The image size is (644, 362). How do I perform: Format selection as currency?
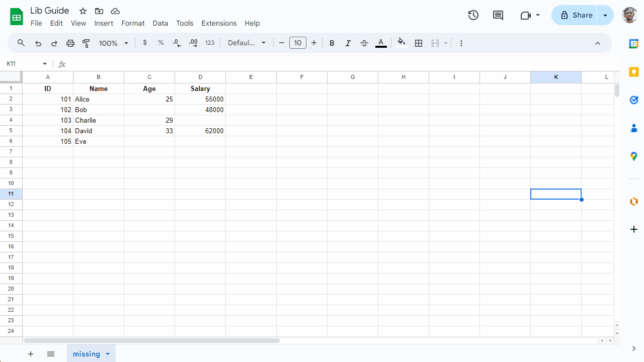click(x=145, y=43)
